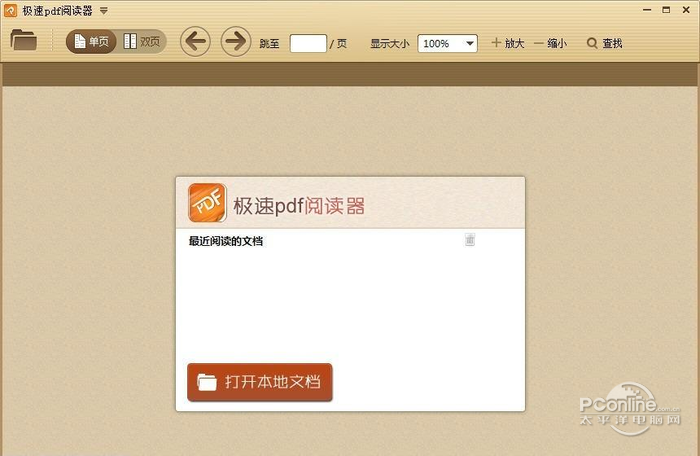The image size is (700, 456).
Task: Switch to double page view (双页)
Action: [x=142, y=42]
